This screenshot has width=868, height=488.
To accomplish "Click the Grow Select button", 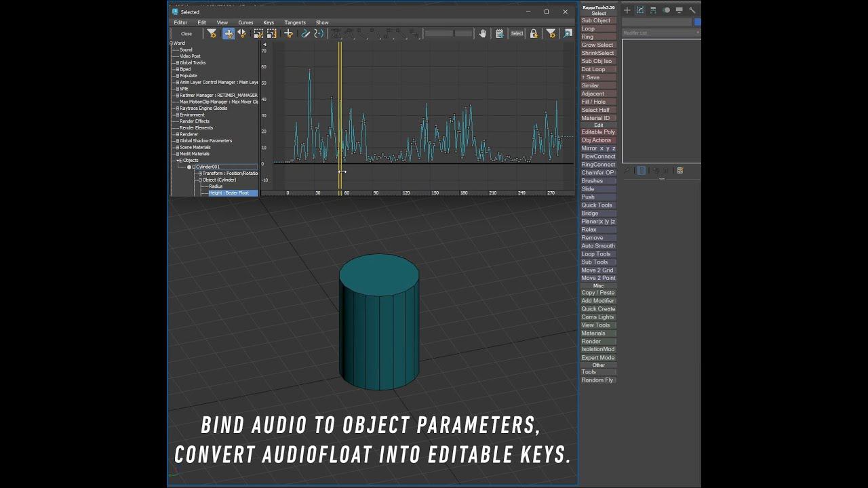I will click(x=597, y=45).
